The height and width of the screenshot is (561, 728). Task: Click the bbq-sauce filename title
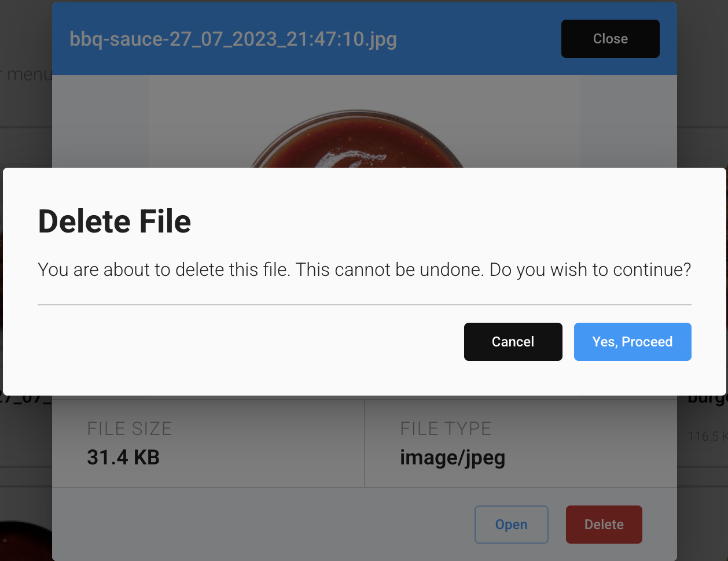[233, 39]
